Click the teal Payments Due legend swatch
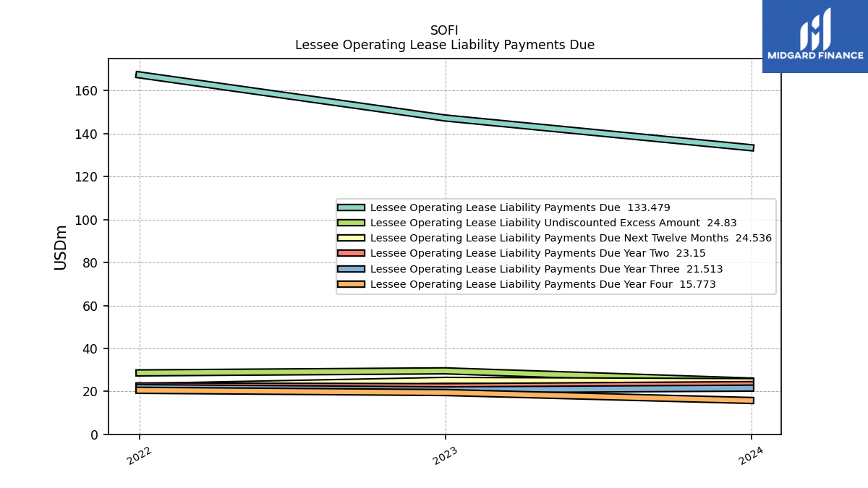 (x=351, y=207)
